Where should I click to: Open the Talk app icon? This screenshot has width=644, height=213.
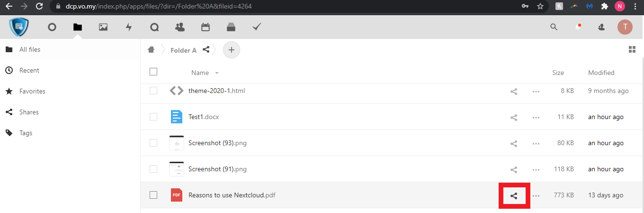tap(154, 28)
